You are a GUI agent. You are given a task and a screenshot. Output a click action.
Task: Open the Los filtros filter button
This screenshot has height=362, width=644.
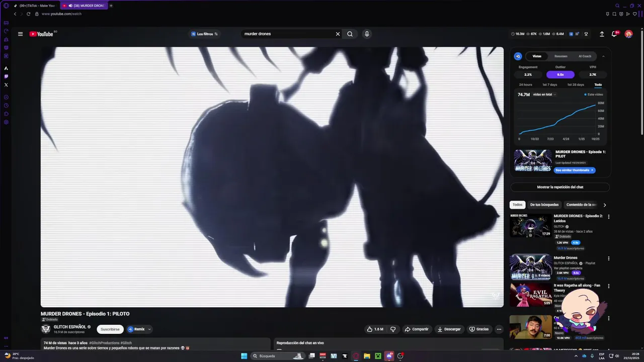tap(204, 34)
